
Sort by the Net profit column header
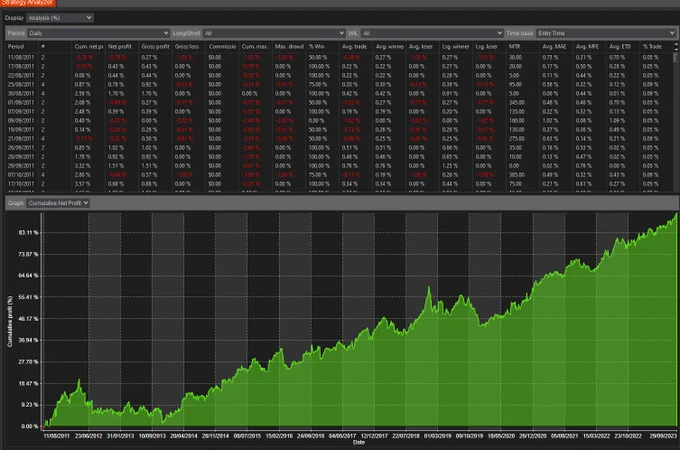(122, 46)
